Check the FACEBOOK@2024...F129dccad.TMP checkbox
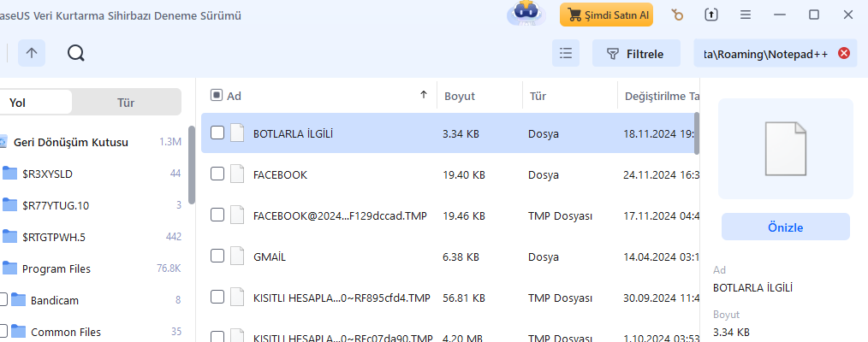This screenshot has height=342, width=868. [217, 215]
